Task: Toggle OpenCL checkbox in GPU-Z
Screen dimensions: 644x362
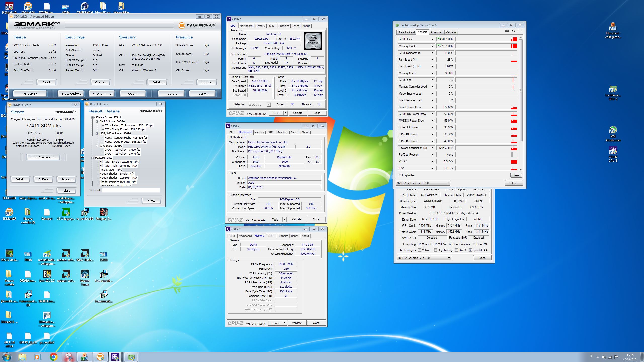Action: pyautogui.click(x=420, y=244)
